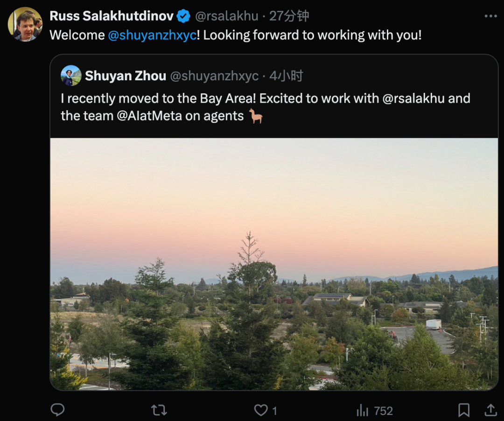
Task: Open the 4小时 timestamp of quoted tweet
Action: click(x=286, y=76)
